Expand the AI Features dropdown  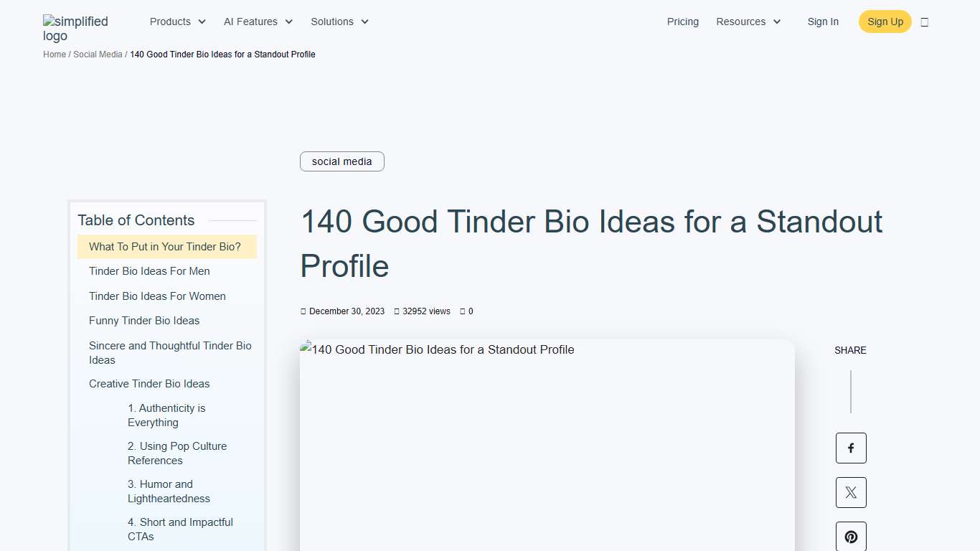pyautogui.click(x=257, y=22)
